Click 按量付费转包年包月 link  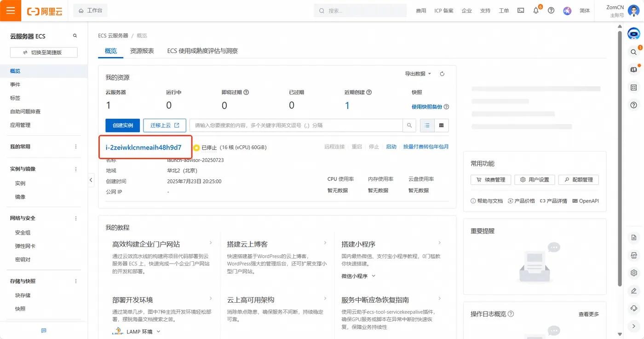pos(426,147)
